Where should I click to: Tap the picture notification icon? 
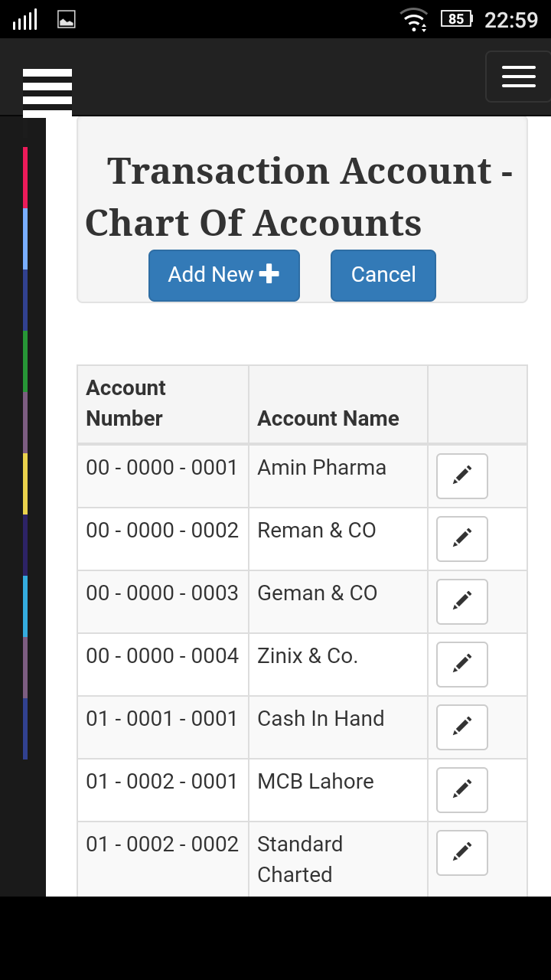coord(67,19)
